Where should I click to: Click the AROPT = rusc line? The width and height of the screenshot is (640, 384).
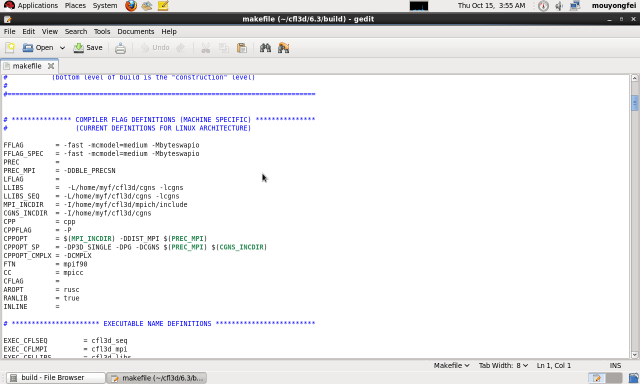pyautogui.click(x=41, y=290)
